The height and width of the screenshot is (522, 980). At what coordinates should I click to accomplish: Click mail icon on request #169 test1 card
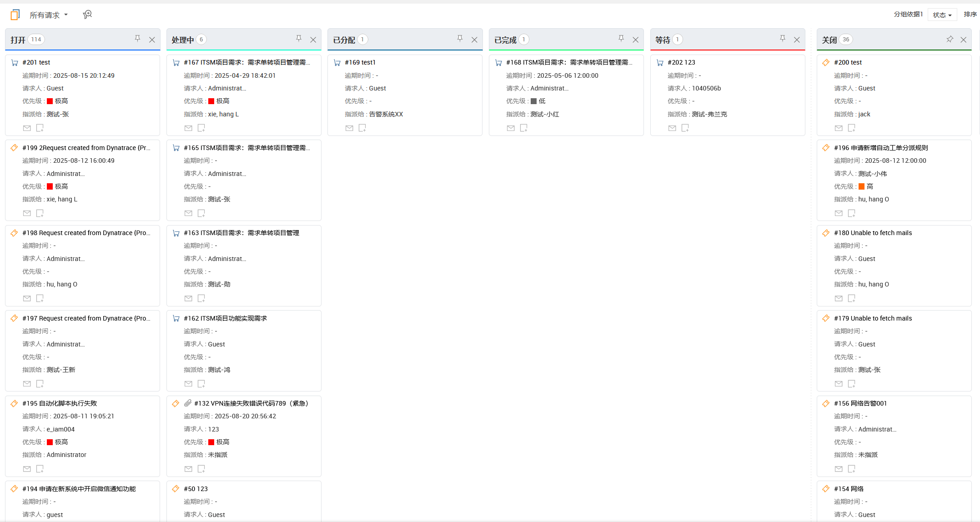[349, 128]
